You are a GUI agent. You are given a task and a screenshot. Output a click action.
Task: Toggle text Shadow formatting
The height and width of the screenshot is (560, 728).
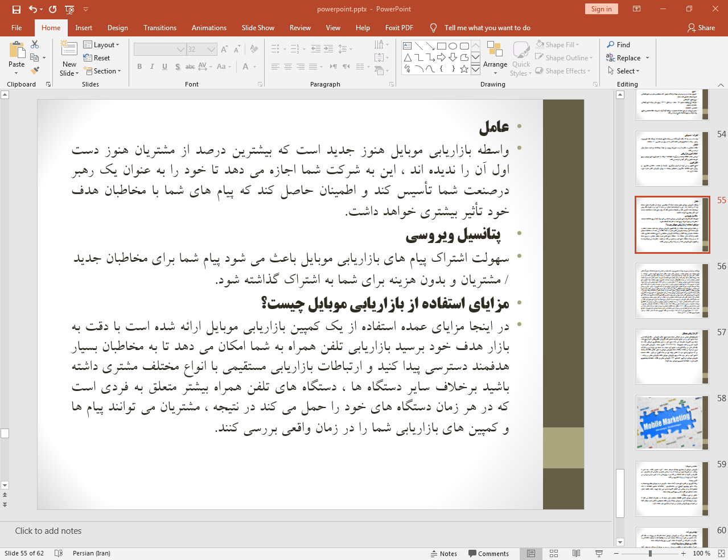coord(178,67)
